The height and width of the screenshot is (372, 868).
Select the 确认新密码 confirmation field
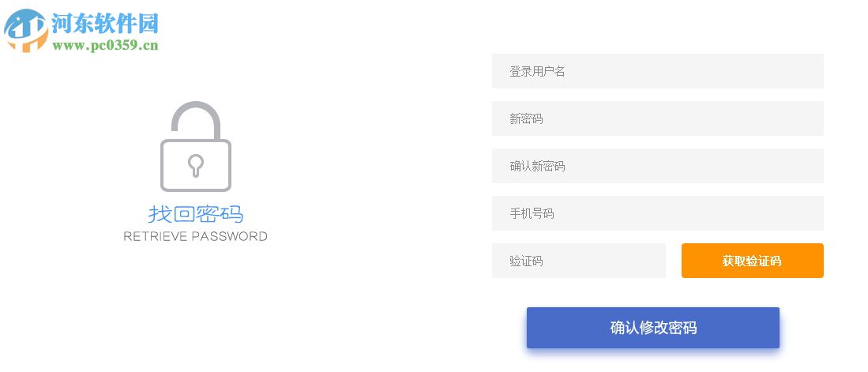pos(657,166)
